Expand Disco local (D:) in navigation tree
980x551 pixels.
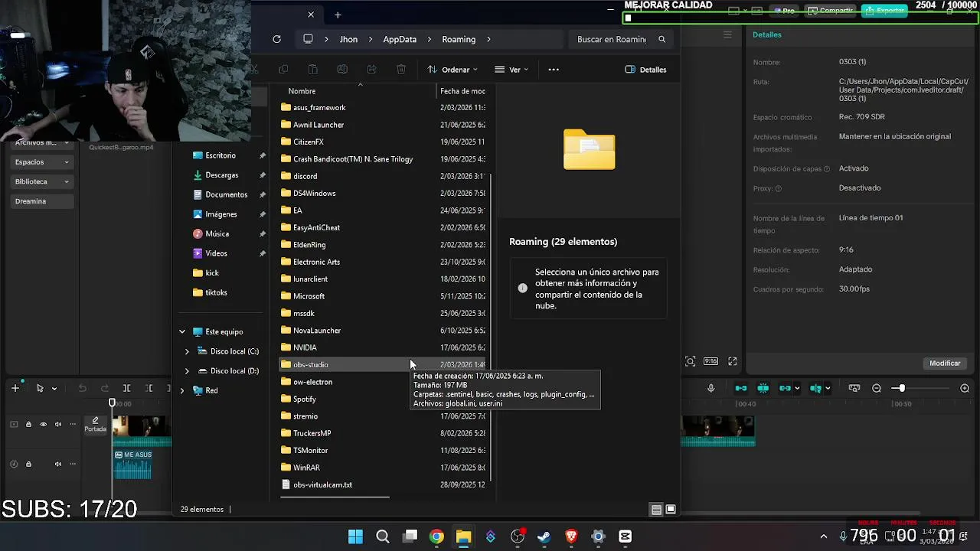(x=187, y=371)
